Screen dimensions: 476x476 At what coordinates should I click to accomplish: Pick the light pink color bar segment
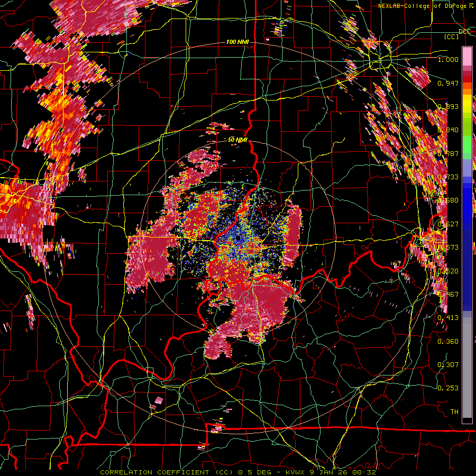[467, 56]
